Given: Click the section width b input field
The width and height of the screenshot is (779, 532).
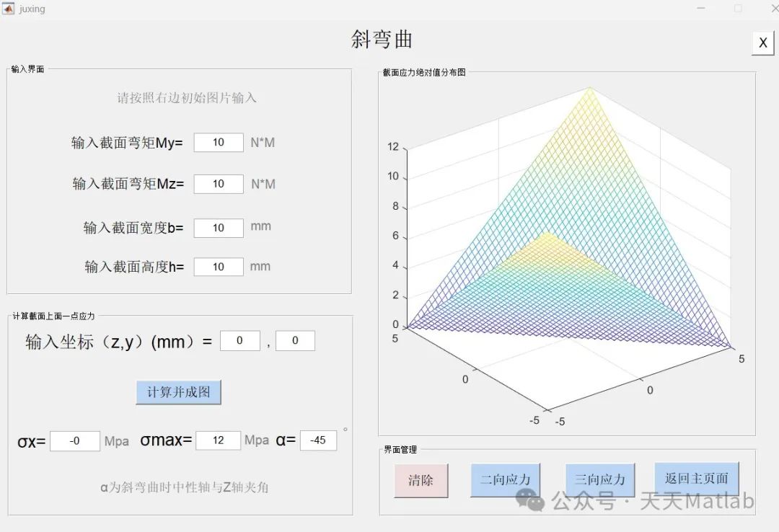Looking at the screenshot, I should click(x=219, y=228).
